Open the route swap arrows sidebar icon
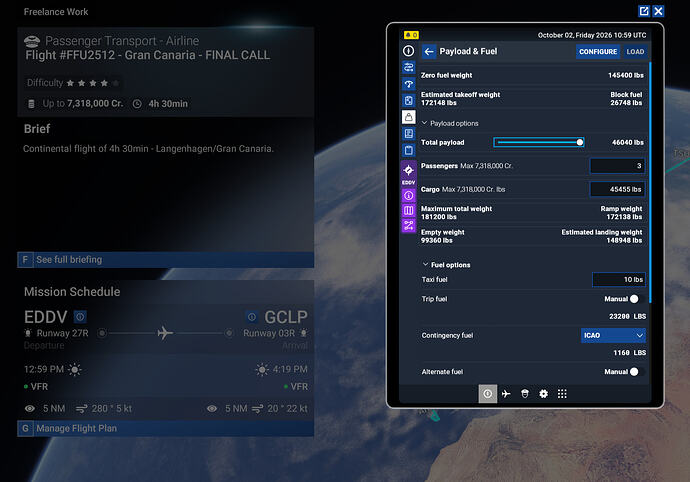This screenshot has width=690, height=482. (x=408, y=67)
